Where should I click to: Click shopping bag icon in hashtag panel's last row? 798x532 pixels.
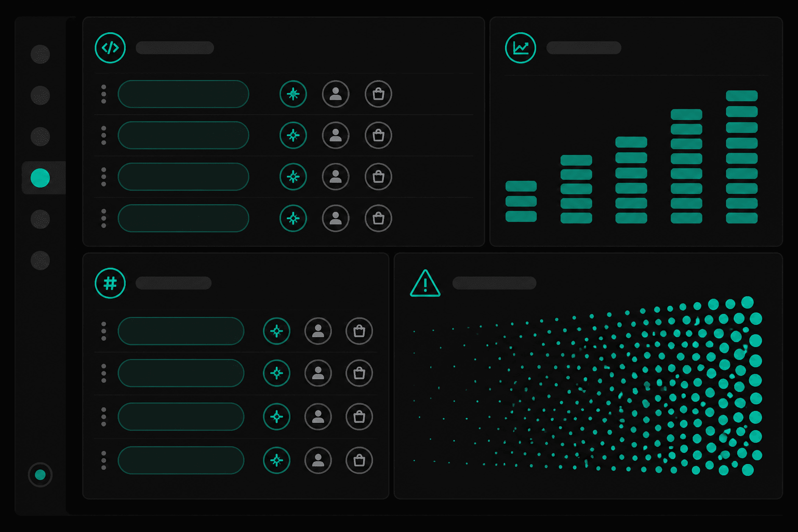359,460
